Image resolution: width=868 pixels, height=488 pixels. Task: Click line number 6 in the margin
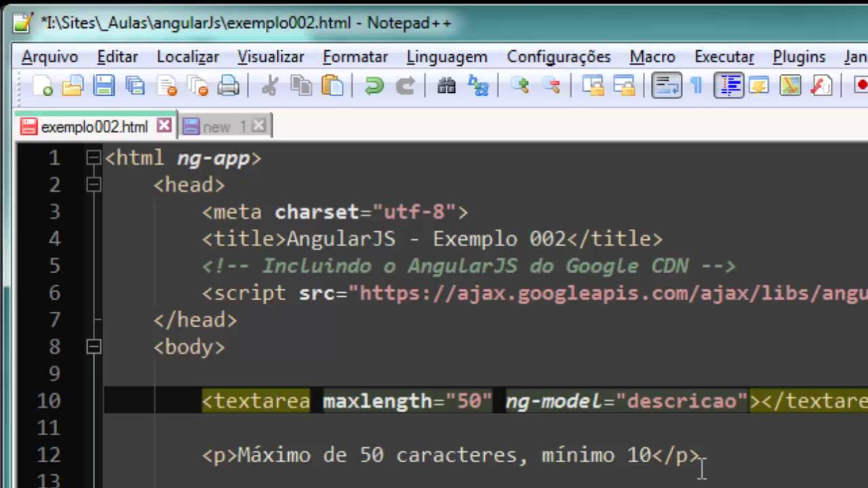54,293
